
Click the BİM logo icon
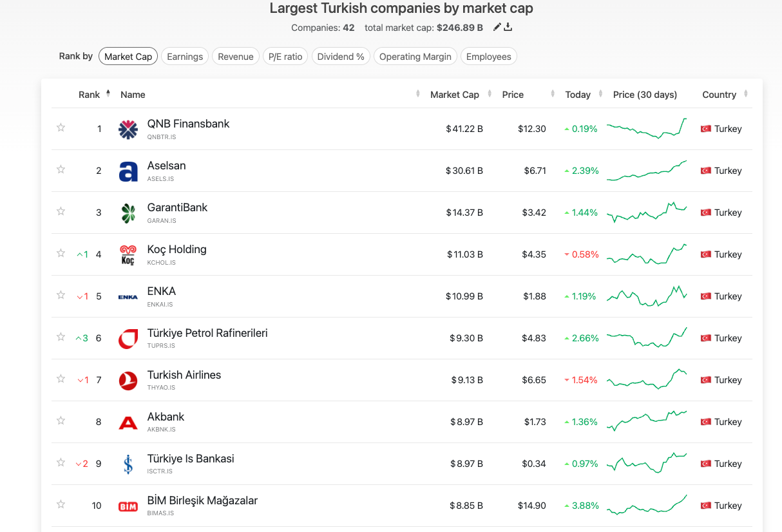pyautogui.click(x=128, y=506)
